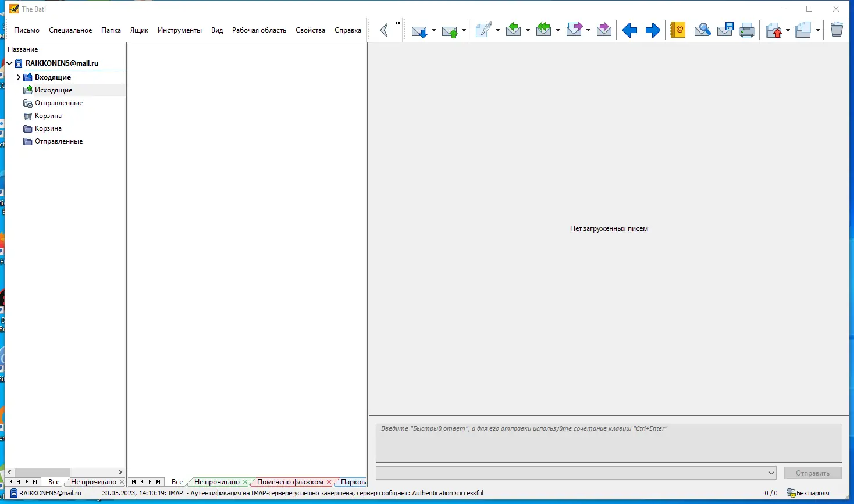The width and height of the screenshot is (854, 504).
Task: Open the move to folder dropdown arrow
Action: [788, 30]
